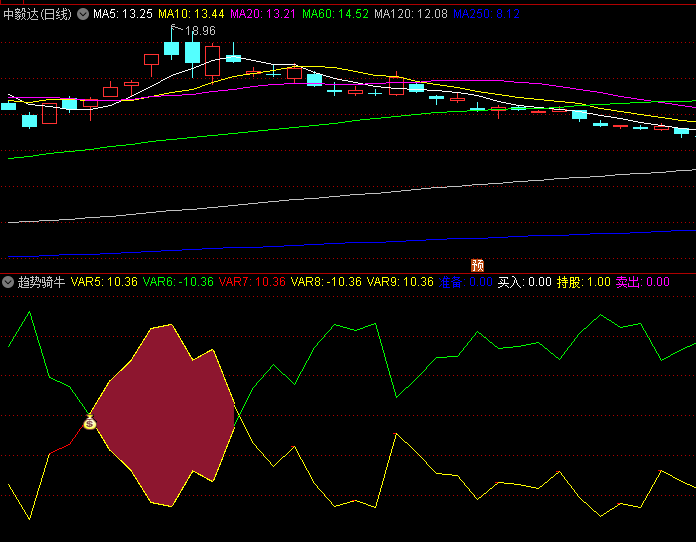Click the MA5: 13.25 label
Screen dimensions: 696x542
point(123,14)
